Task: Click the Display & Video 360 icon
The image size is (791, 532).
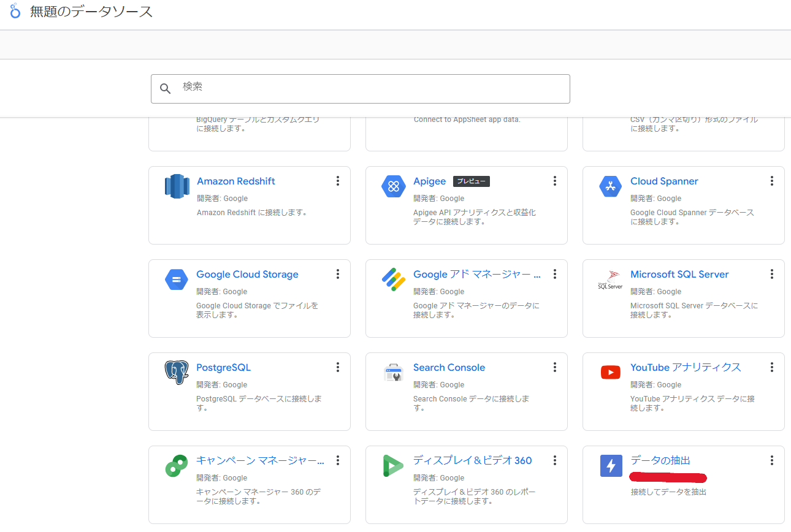Action: click(x=393, y=466)
